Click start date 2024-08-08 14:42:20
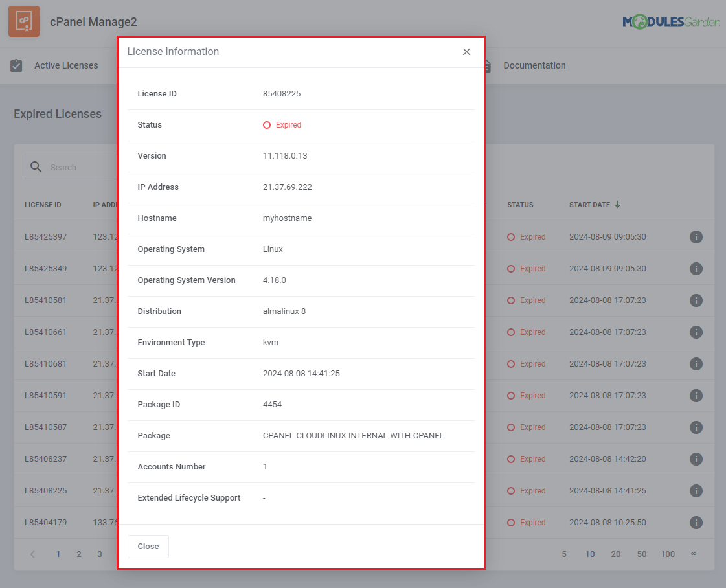This screenshot has width=726, height=588. pos(607,459)
